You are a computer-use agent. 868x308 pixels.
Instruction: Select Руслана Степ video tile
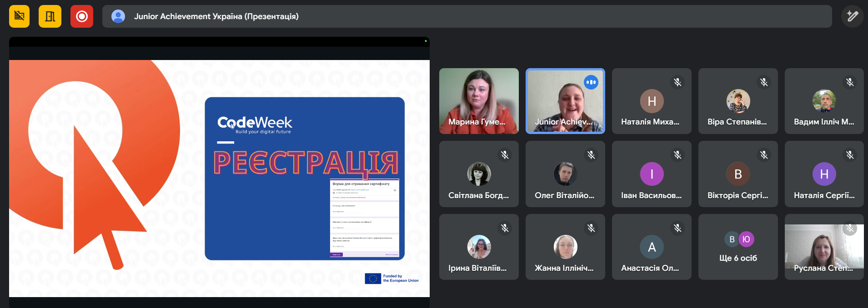tap(824, 247)
